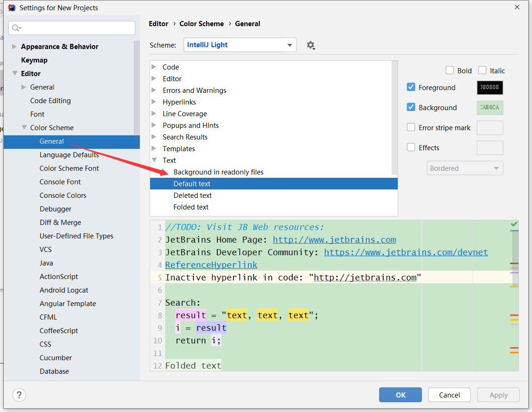
Task: Open the Scheme dropdown IntelliJ Light
Action: (x=240, y=45)
